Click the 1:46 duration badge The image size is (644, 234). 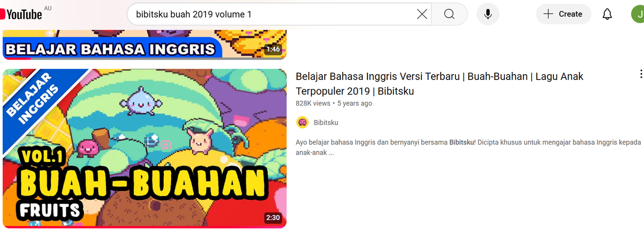point(273,49)
